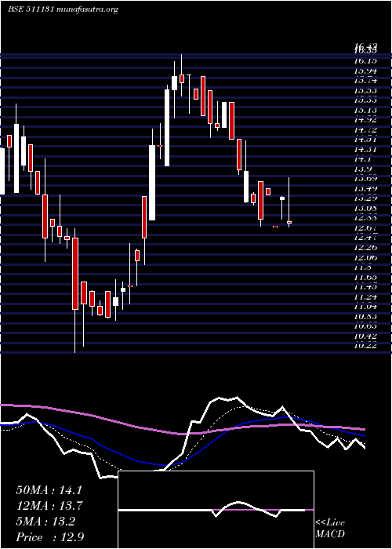The image size is (392, 549).
Task: Click the 12.06 price axis label
Action: tap(365, 258)
